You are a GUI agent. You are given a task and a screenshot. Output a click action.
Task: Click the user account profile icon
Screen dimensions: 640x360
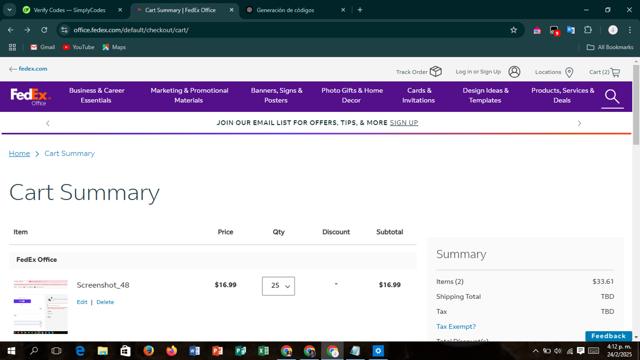514,72
